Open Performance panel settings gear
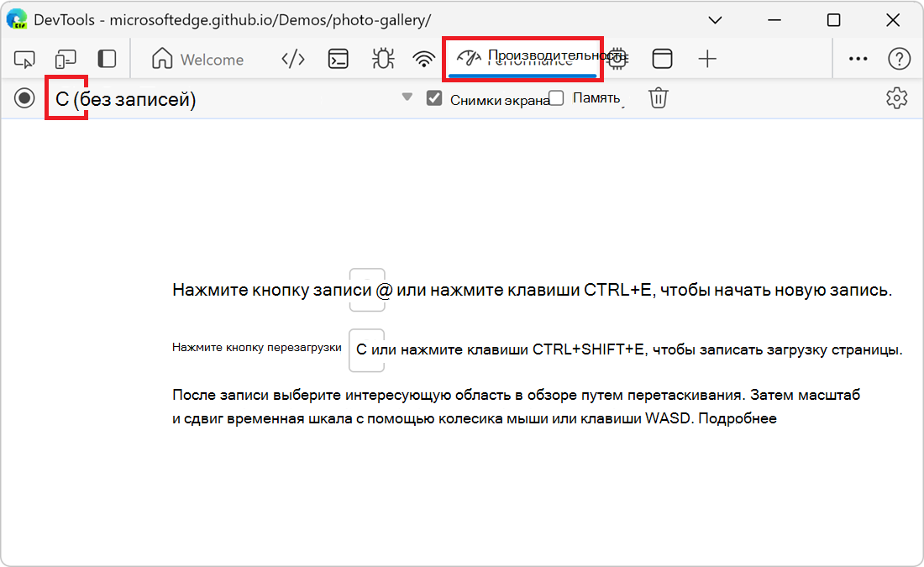 pos(897,97)
